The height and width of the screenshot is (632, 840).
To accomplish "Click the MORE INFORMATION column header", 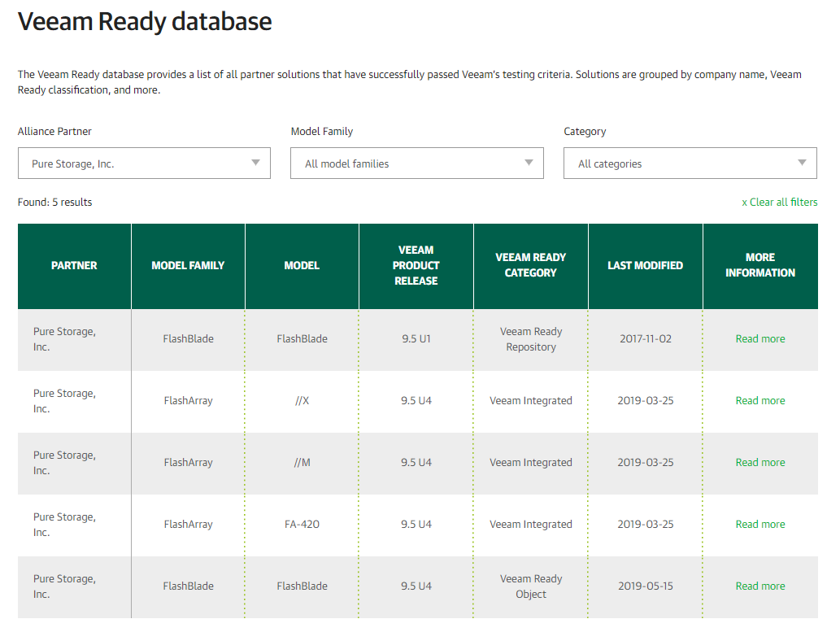I will click(x=760, y=266).
